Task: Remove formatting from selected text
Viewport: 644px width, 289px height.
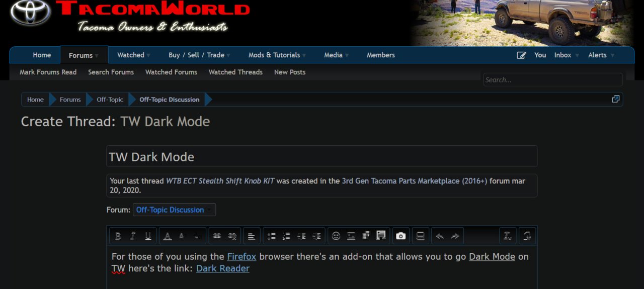Action: 508,236
